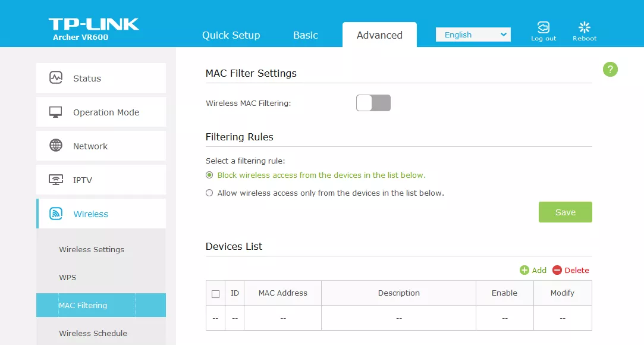Click the Network globe icon
The height and width of the screenshot is (345, 644).
point(56,146)
